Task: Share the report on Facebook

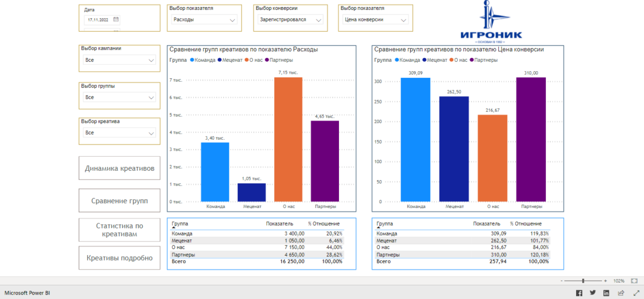Action: click(579, 293)
